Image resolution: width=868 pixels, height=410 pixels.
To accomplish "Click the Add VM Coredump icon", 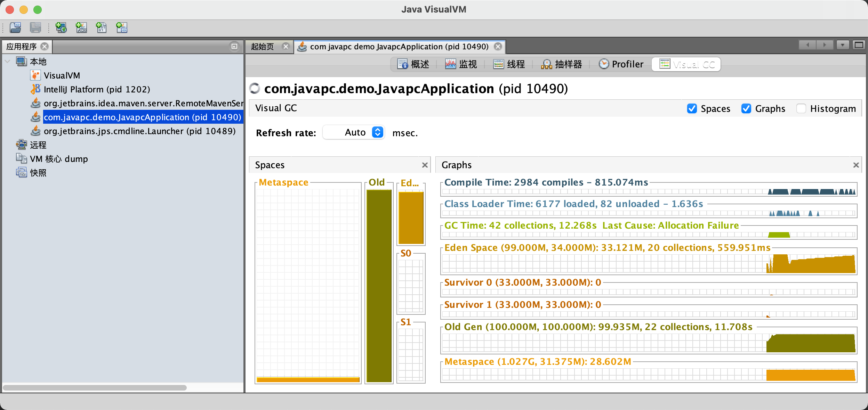I will coord(101,27).
